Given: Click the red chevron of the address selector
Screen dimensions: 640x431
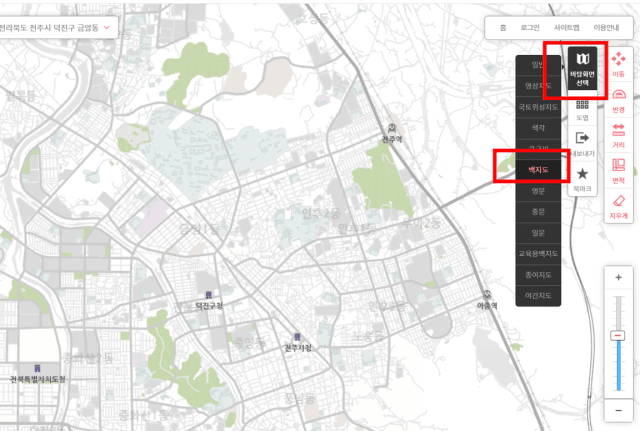Looking at the screenshot, I should pyautogui.click(x=107, y=28).
